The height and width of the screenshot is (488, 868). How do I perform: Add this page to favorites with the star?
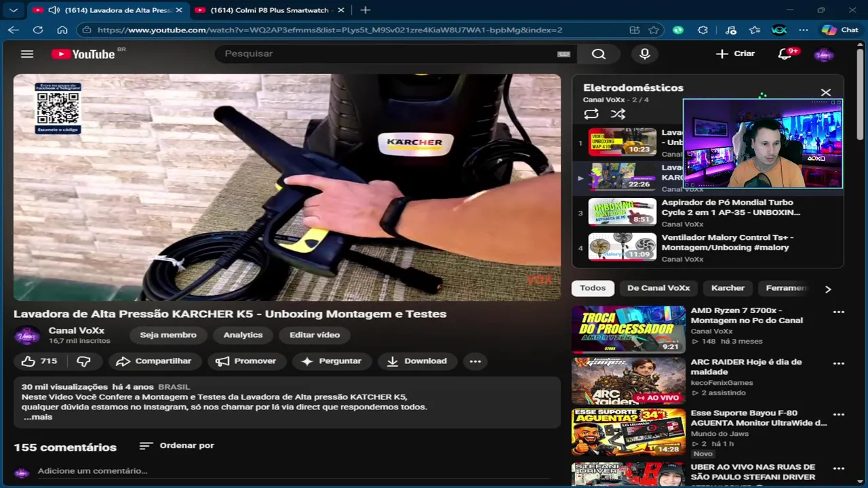click(654, 30)
